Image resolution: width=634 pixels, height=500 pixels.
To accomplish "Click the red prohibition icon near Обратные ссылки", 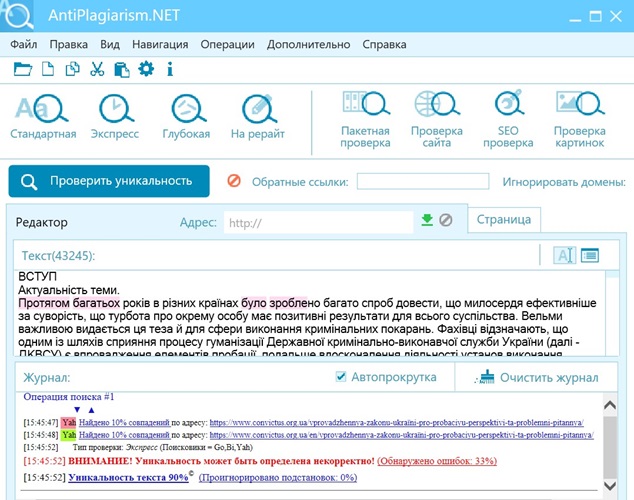I will pos(234,180).
